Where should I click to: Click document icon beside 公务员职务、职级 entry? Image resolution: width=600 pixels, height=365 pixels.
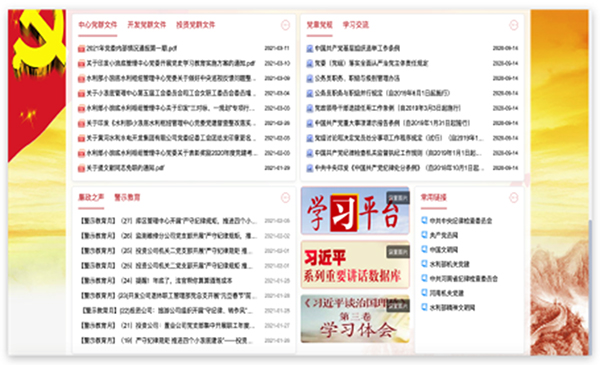click(310, 78)
